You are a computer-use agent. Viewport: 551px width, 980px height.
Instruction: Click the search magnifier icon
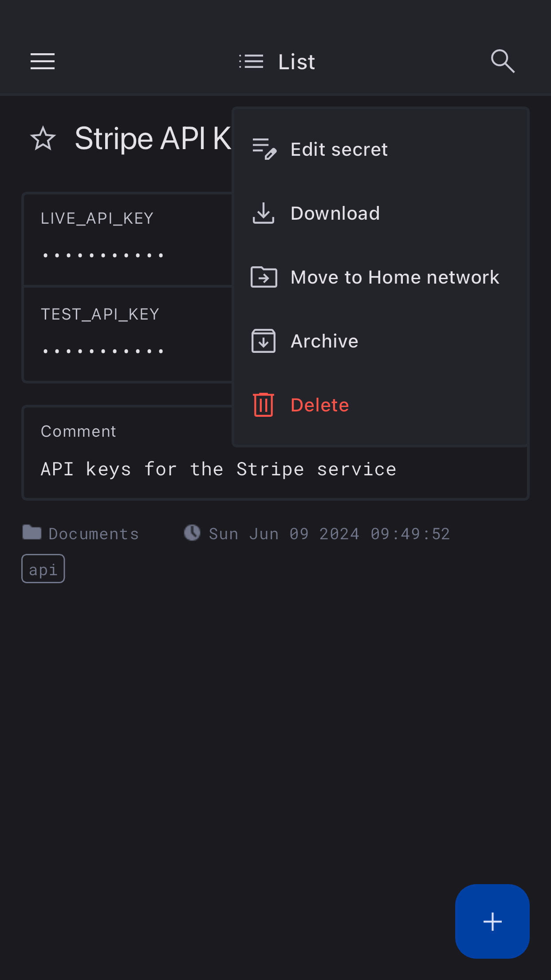pos(503,61)
